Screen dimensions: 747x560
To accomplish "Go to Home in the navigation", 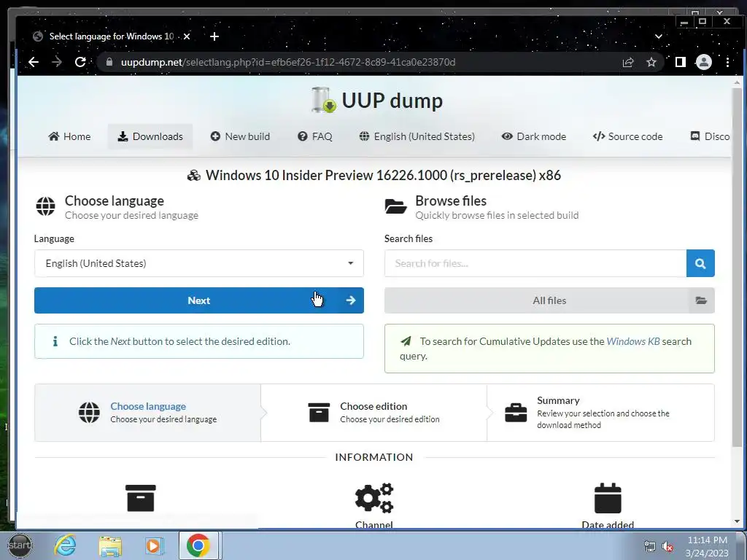I will click(69, 136).
